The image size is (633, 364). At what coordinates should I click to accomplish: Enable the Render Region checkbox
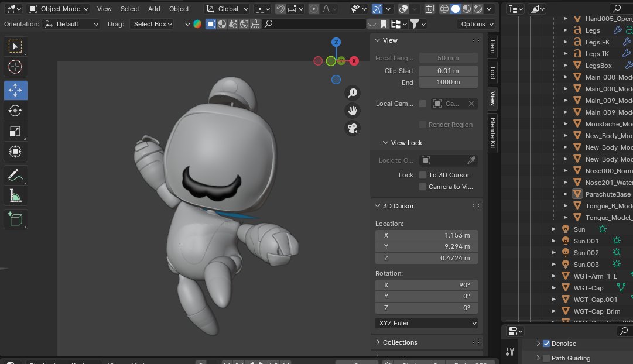(423, 125)
